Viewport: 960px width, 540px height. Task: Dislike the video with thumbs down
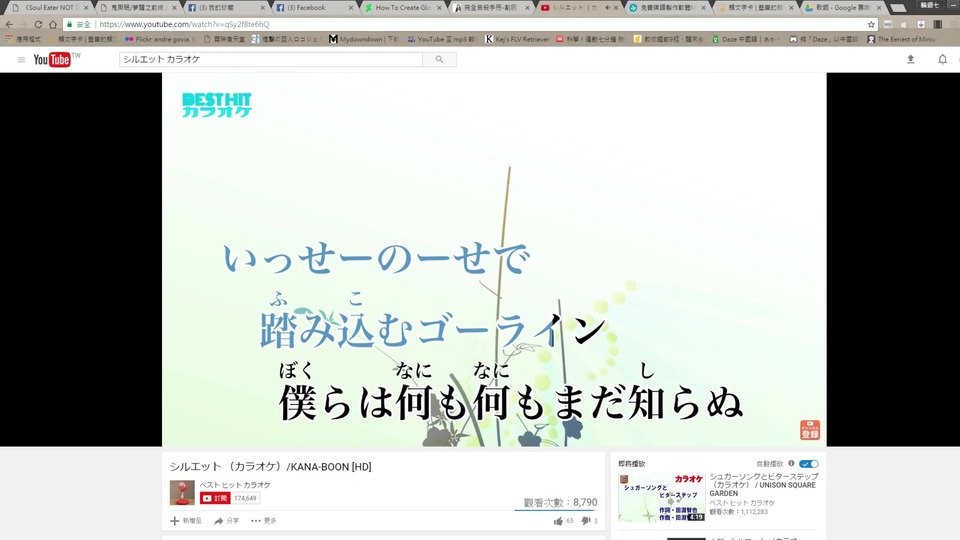coord(585,521)
